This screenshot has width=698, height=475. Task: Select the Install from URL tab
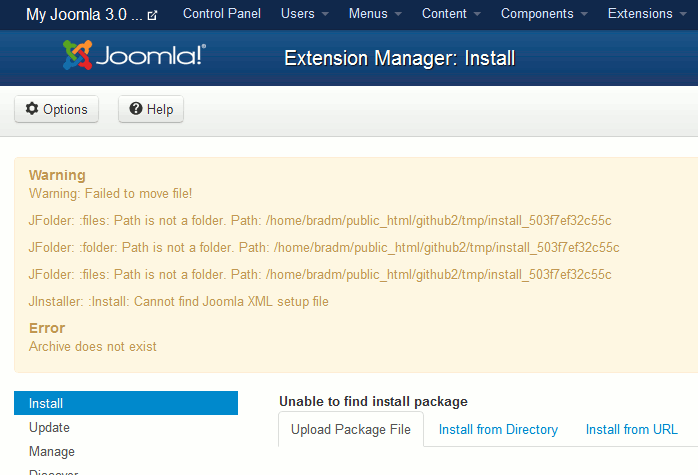click(632, 429)
